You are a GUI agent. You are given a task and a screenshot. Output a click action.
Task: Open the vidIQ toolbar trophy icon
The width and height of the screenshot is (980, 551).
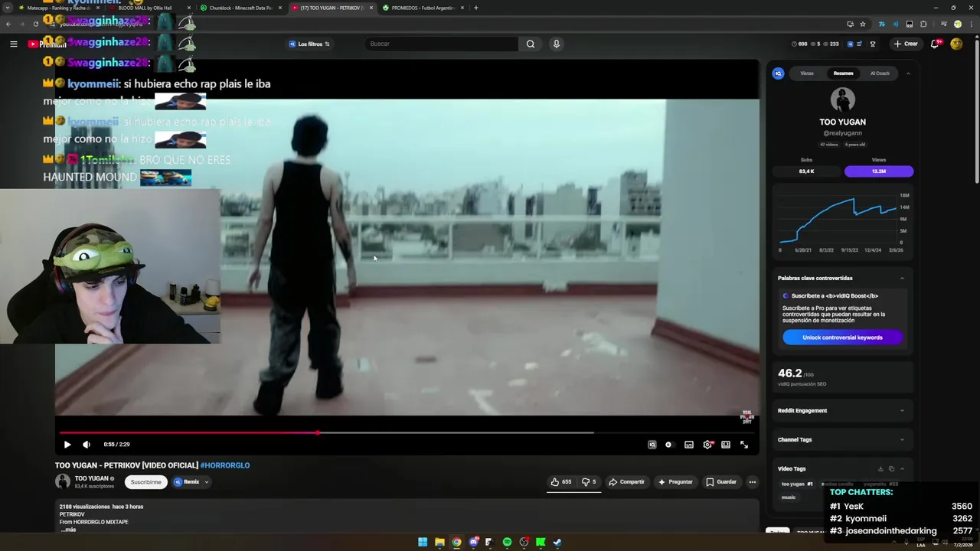tap(872, 44)
